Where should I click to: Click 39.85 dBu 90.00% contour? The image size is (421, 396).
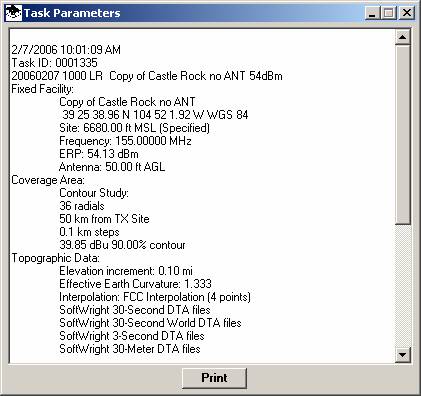pos(122,245)
